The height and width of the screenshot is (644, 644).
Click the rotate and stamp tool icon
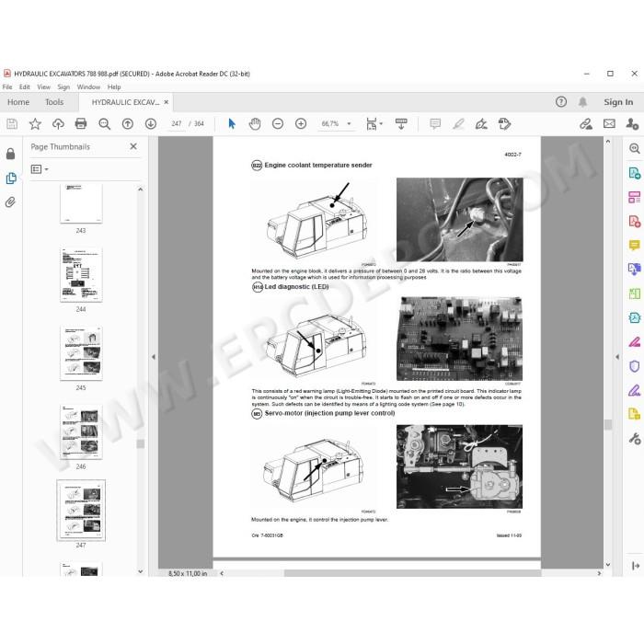504,123
